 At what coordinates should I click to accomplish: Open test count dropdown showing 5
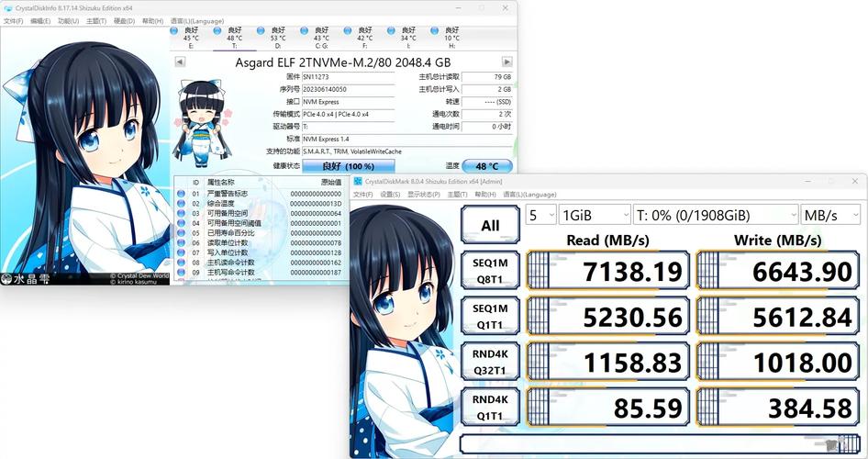pos(540,215)
